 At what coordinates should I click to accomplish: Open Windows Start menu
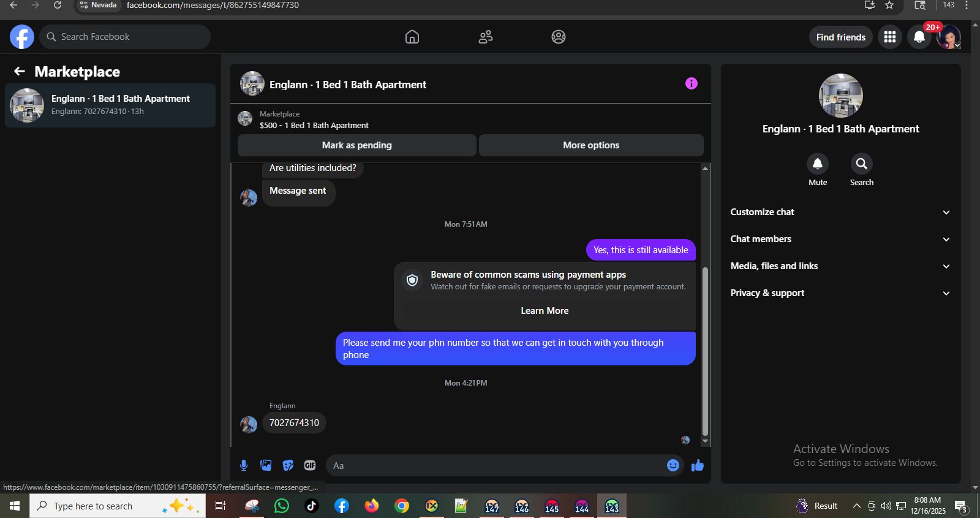pyautogui.click(x=15, y=506)
